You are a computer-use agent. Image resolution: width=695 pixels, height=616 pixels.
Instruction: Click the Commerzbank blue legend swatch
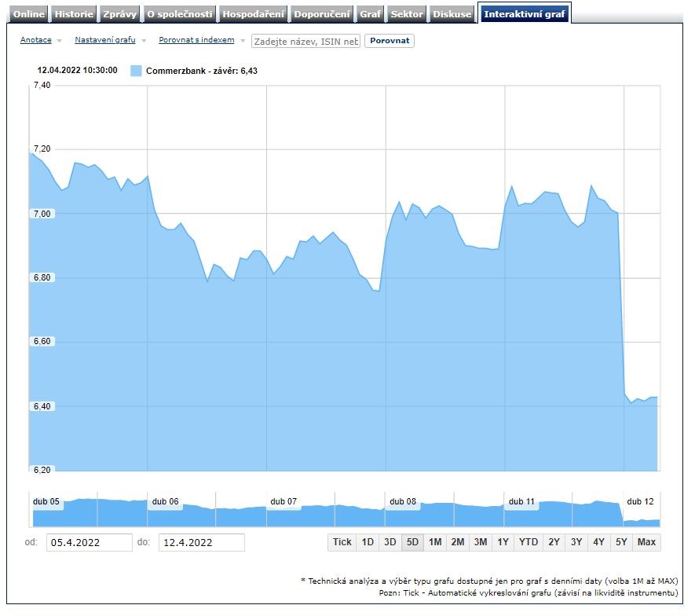pos(136,71)
